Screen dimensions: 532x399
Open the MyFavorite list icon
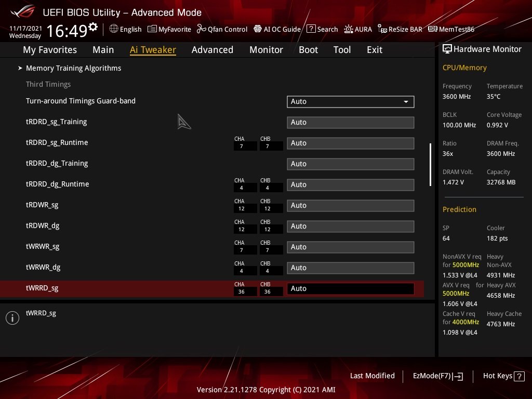[152, 29]
